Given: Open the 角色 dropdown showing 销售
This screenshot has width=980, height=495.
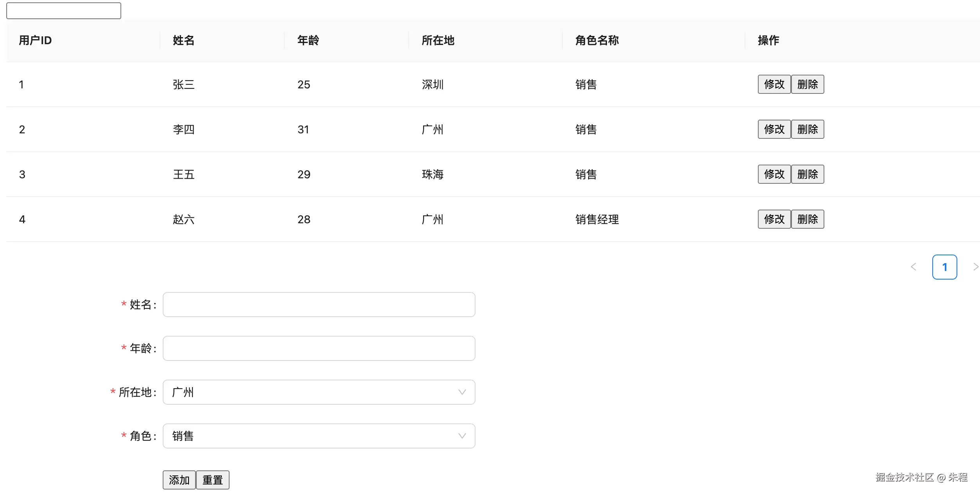Looking at the screenshot, I should (x=319, y=436).
